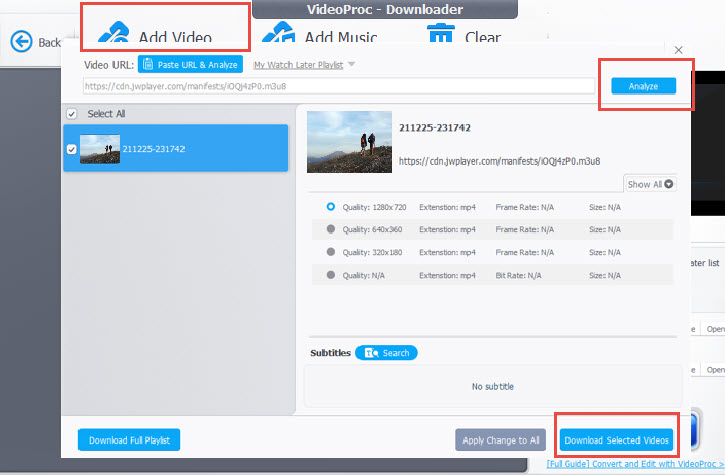
Task: Close the analyze dialog with X
Action: [678, 50]
